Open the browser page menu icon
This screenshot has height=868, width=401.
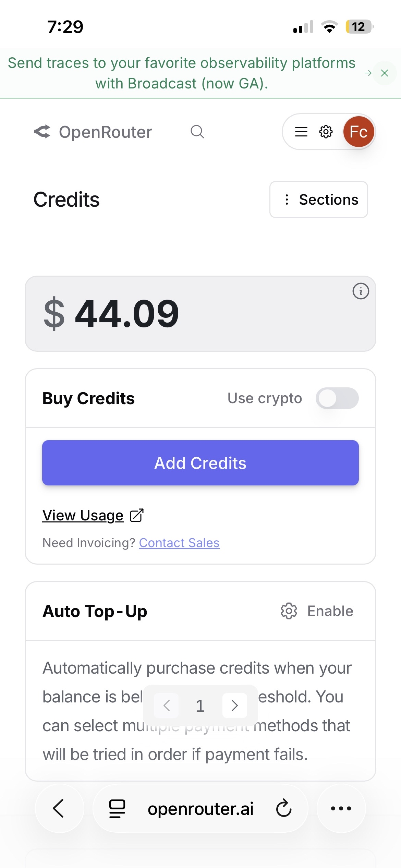coord(117,808)
